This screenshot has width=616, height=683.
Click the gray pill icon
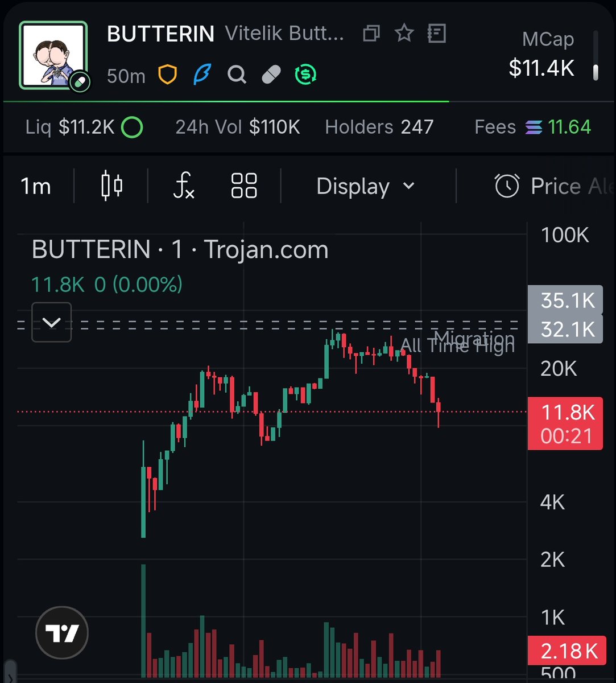[271, 74]
